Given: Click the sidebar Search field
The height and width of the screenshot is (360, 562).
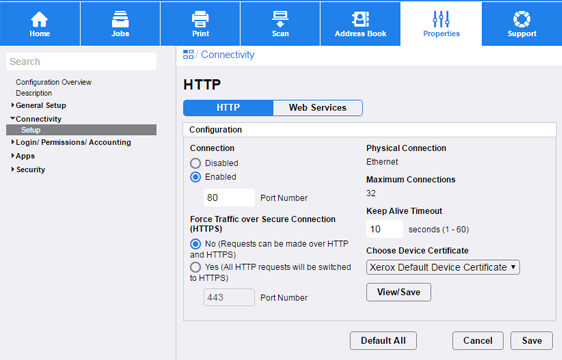Looking at the screenshot, I should [x=81, y=62].
